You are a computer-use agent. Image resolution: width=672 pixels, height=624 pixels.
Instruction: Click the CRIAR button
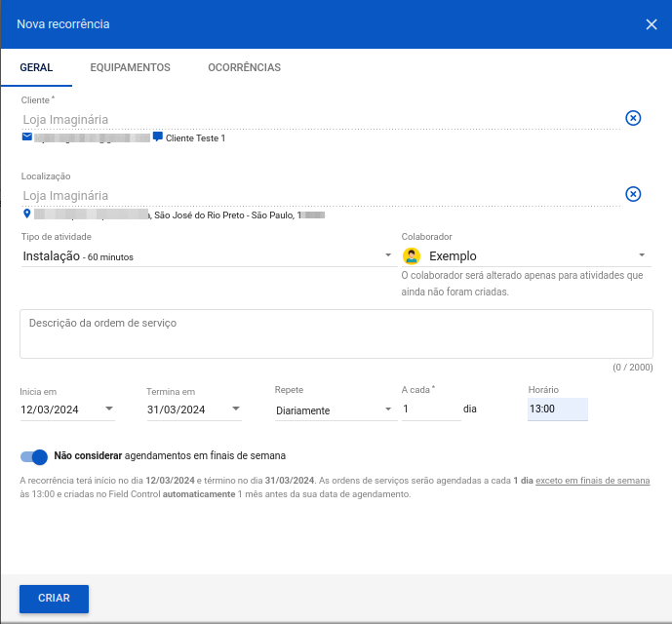point(54,599)
